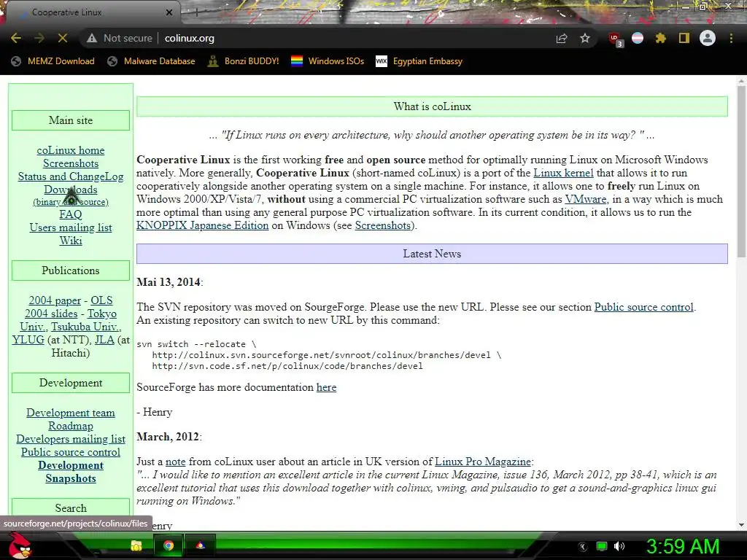Open a new tab with the plus button
This screenshot has height=560, width=747.
(196, 13)
